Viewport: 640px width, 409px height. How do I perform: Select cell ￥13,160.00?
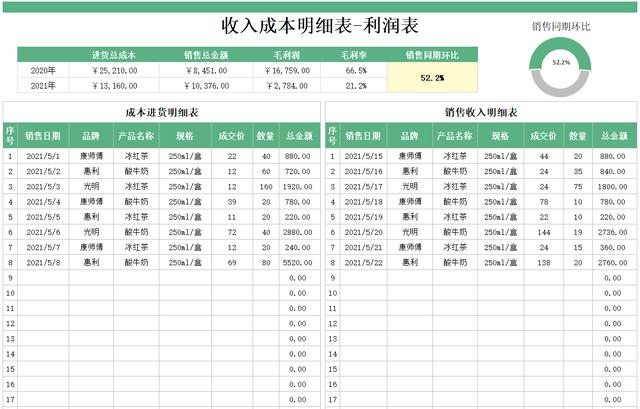[114, 86]
